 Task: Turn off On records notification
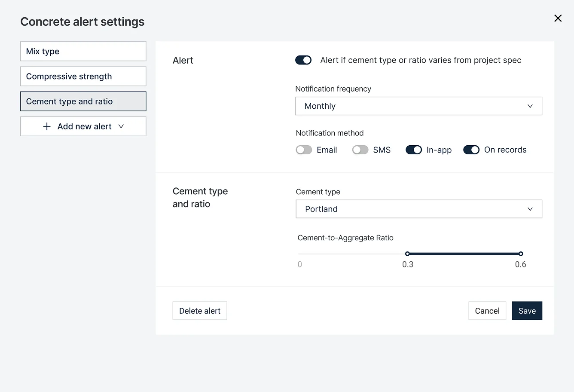471,150
